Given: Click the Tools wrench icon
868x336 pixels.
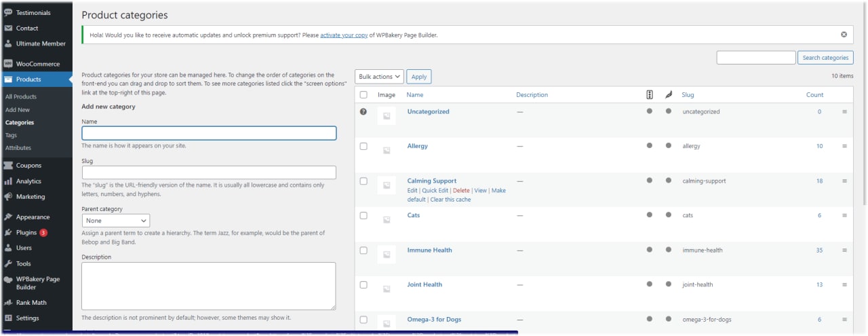Looking at the screenshot, I should click(8, 263).
